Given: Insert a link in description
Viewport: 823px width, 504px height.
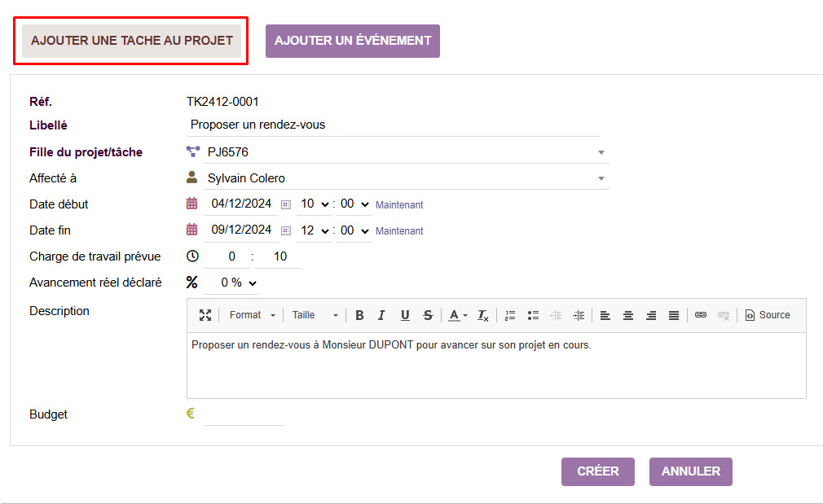Looking at the screenshot, I should (701, 315).
